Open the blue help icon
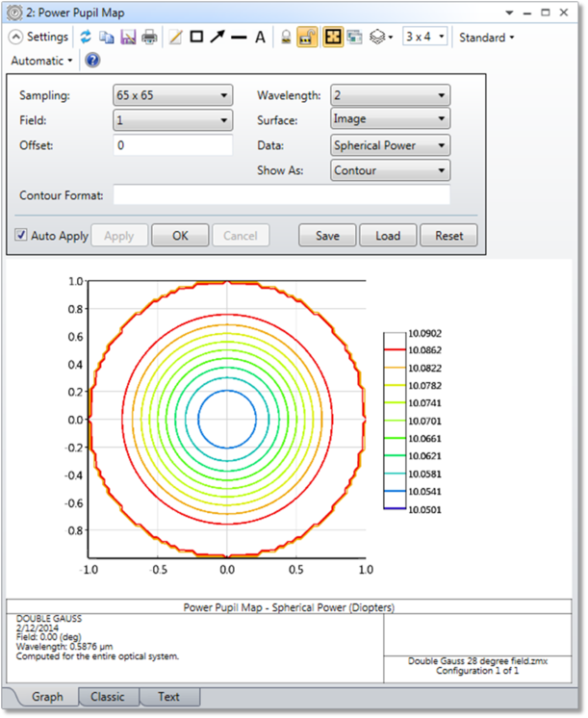Image resolution: width=588 pixels, height=718 pixels. pyautogui.click(x=92, y=61)
